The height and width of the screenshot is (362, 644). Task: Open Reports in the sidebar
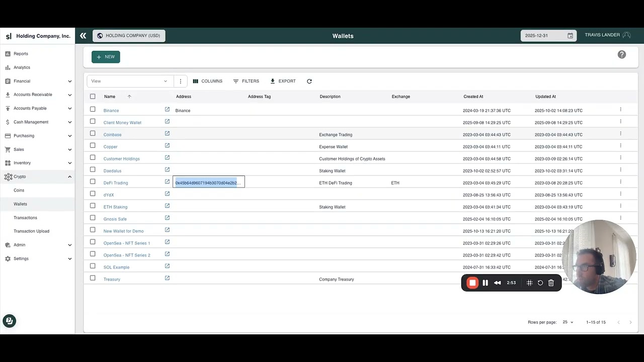(x=37, y=54)
